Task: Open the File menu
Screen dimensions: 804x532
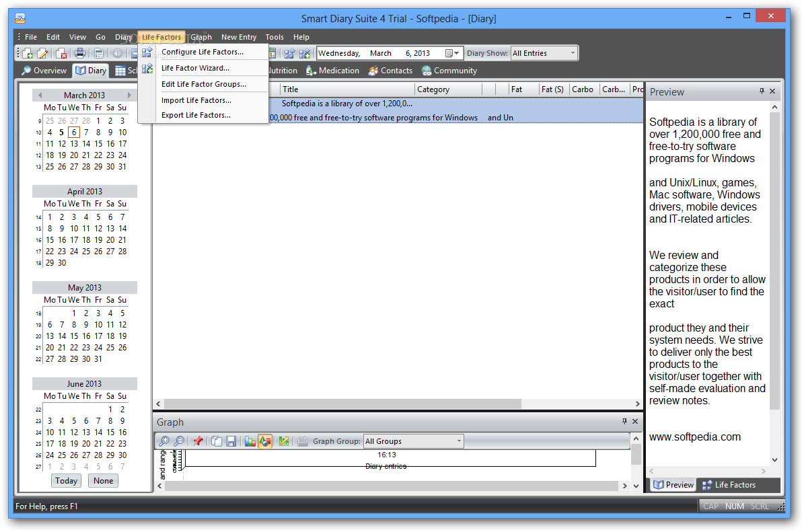Action: (31, 37)
